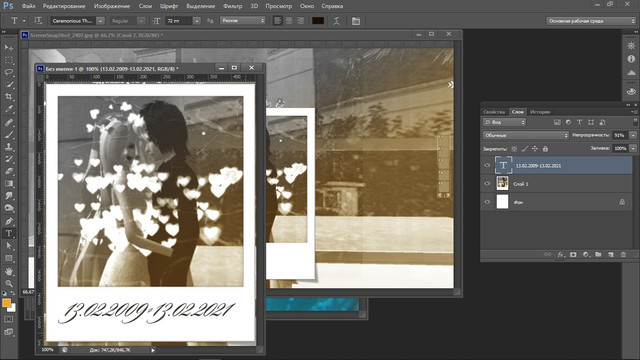Add a layer mask
This screenshot has height=360, width=640.
[573, 254]
